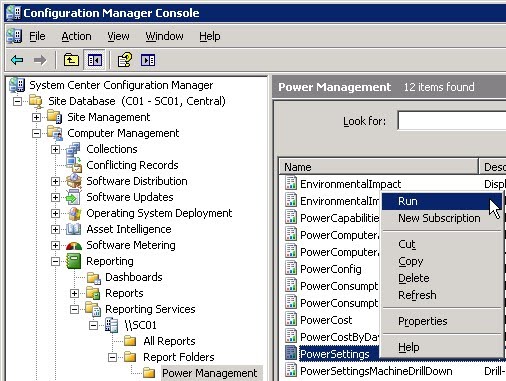
Task: Click the PowerSettingsMachineDrillDown report icon
Action: pyautogui.click(x=291, y=370)
